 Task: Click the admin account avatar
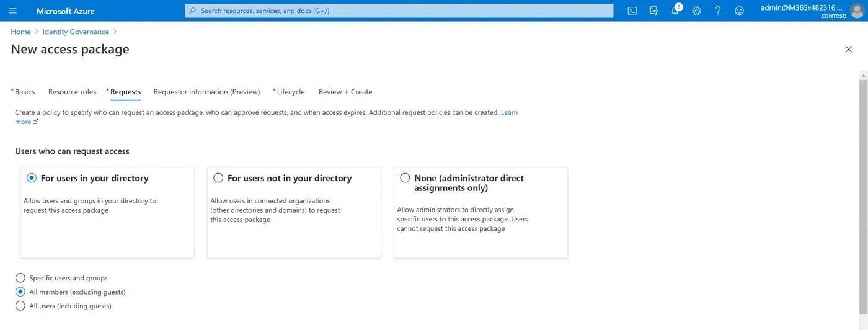[x=857, y=11]
